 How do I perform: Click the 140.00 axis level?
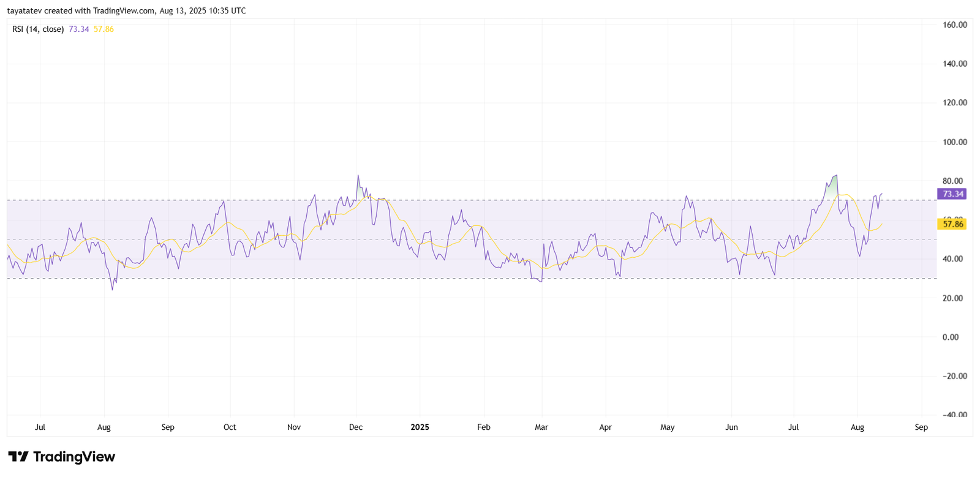coord(955,64)
